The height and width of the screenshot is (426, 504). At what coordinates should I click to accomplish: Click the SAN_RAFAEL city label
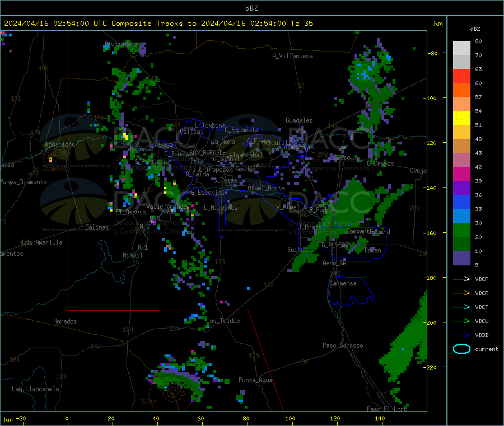(205, 152)
